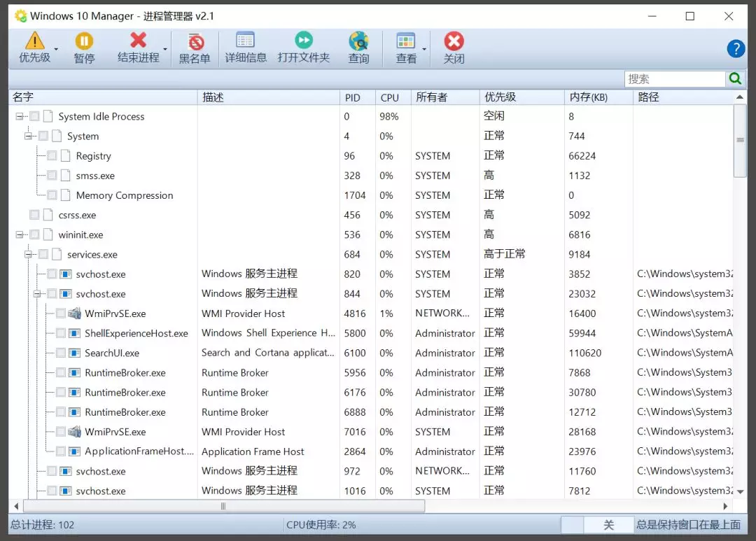The height and width of the screenshot is (541, 756).
Task: Select the ShellExperienceHost.exe row name
Action: click(136, 333)
